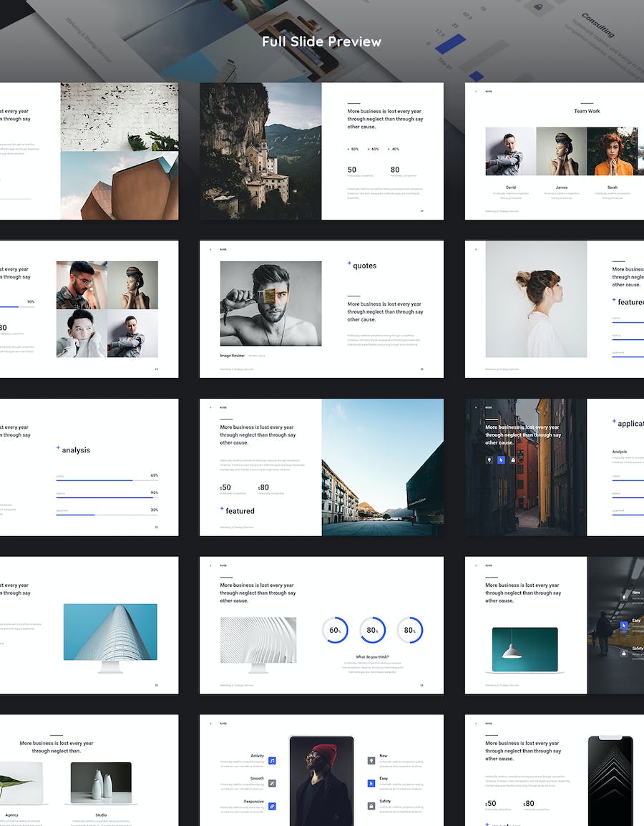This screenshot has width=644, height=826.
Task: Click the blue plus icon beside analysis
Action: click(x=58, y=448)
